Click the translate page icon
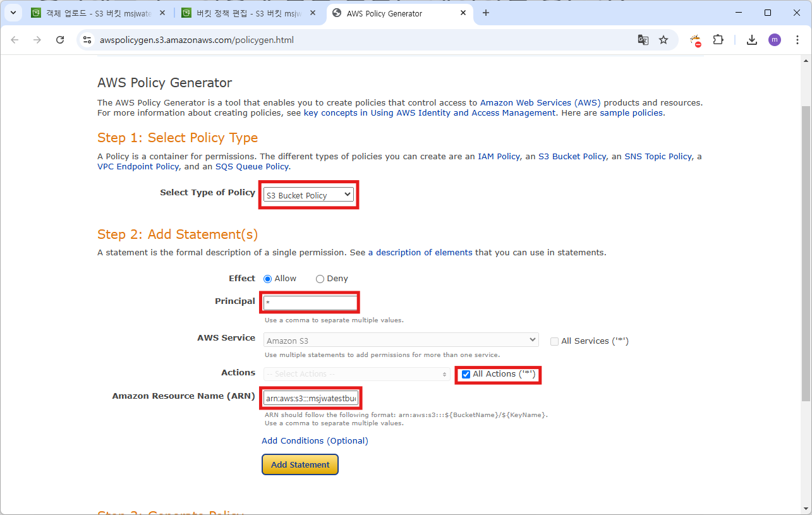 click(643, 40)
